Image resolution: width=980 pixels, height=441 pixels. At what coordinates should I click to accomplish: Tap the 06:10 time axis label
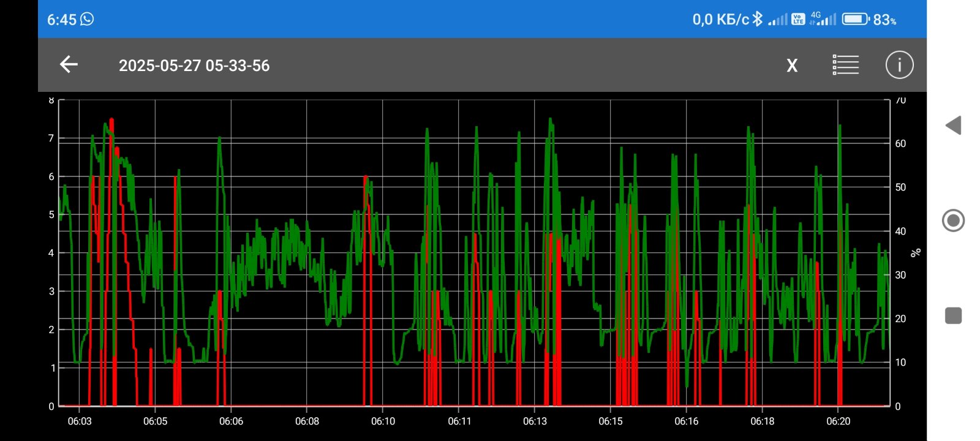383,421
